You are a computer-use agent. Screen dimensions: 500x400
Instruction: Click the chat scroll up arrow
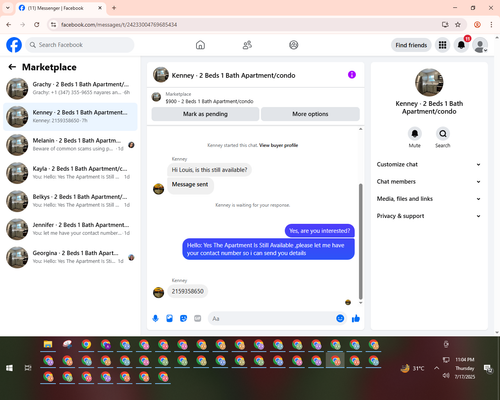click(360, 129)
